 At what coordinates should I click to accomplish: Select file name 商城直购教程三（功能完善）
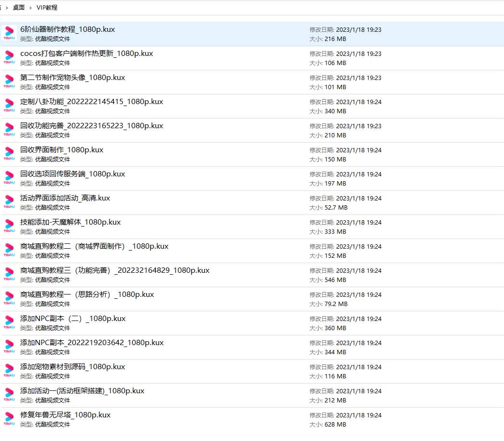[115, 270]
